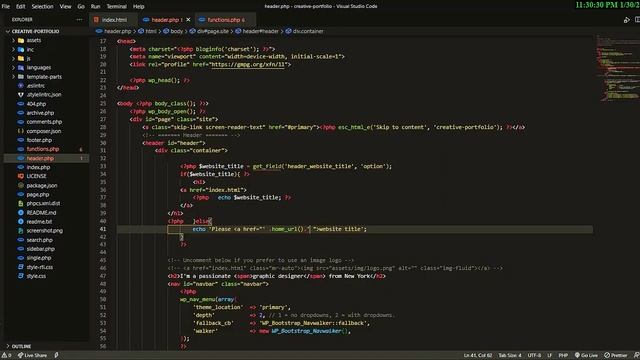Change UTF-8 file encoding
The width and height of the screenshot is (640, 360).
534,356
